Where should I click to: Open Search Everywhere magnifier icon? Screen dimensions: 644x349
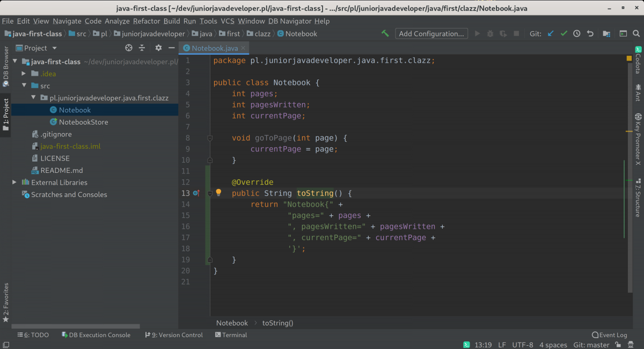(x=636, y=33)
